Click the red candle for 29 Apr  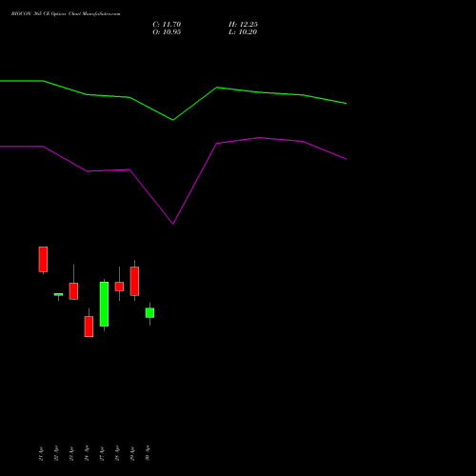[134, 281]
